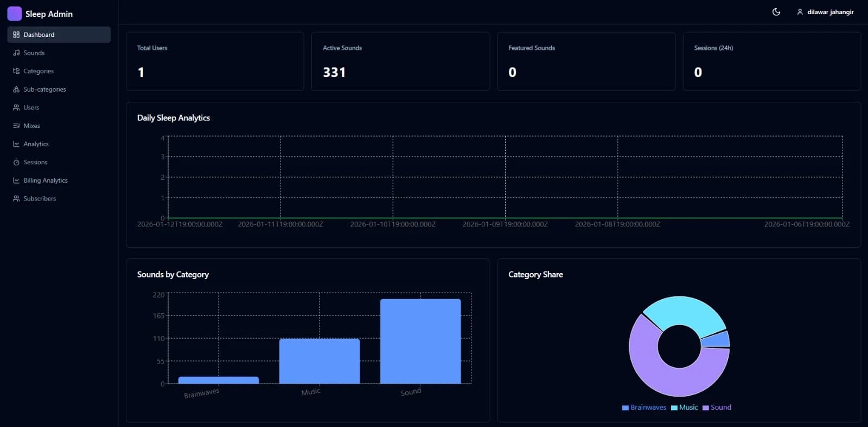
Task: Toggle dark mode moon icon
Action: pyautogui.click(x=776, y=12)
